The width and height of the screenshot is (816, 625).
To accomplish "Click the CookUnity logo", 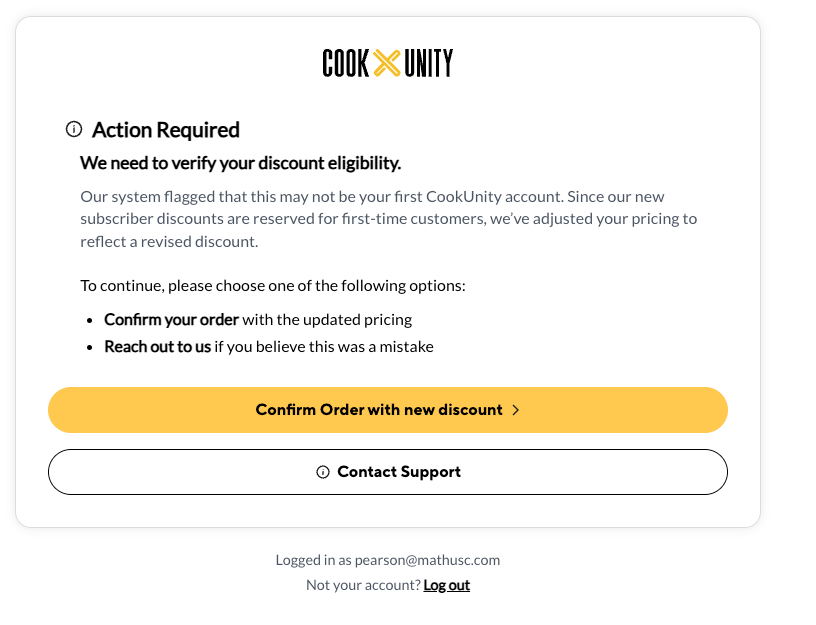I will click(x=387, y=64).
